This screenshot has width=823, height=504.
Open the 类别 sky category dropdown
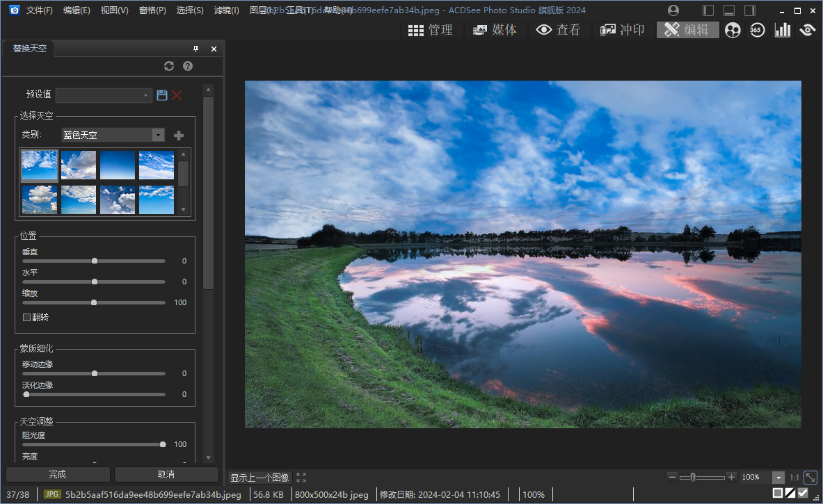(158, 134)
